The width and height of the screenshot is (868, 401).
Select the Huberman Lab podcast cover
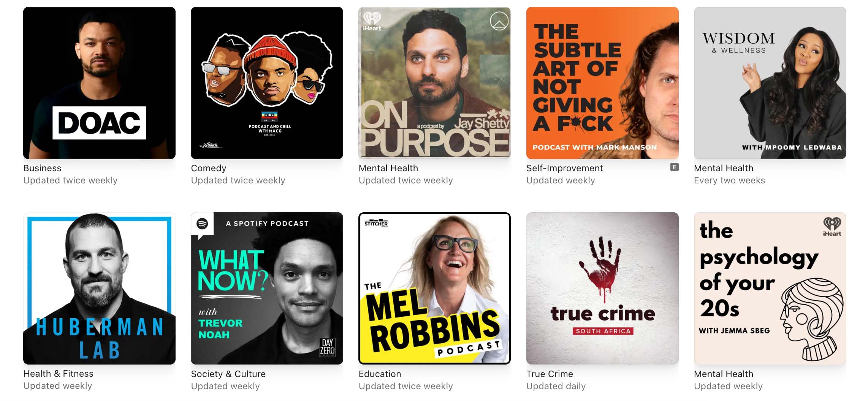point(99,288)
